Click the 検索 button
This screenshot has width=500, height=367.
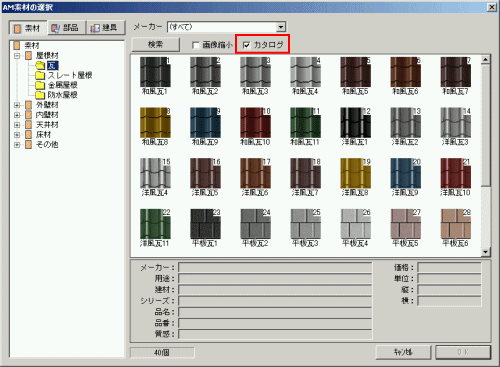156,44
